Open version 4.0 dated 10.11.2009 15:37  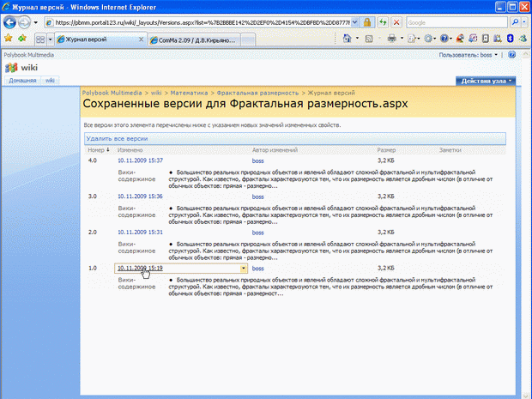coord(140,160)
